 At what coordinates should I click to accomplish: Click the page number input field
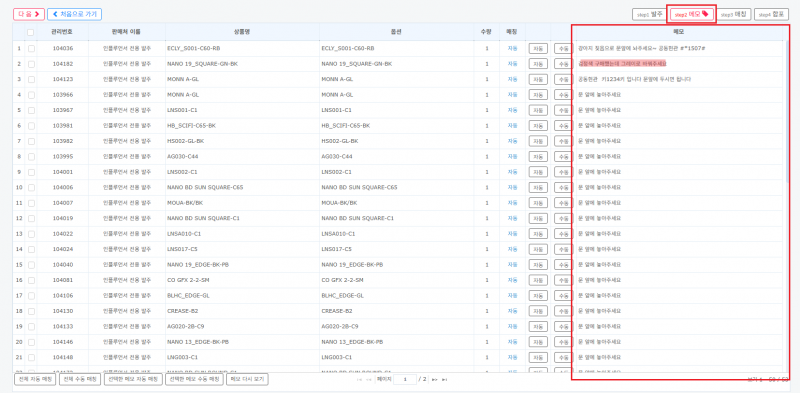pyautogui.click(x=404, y=380)
